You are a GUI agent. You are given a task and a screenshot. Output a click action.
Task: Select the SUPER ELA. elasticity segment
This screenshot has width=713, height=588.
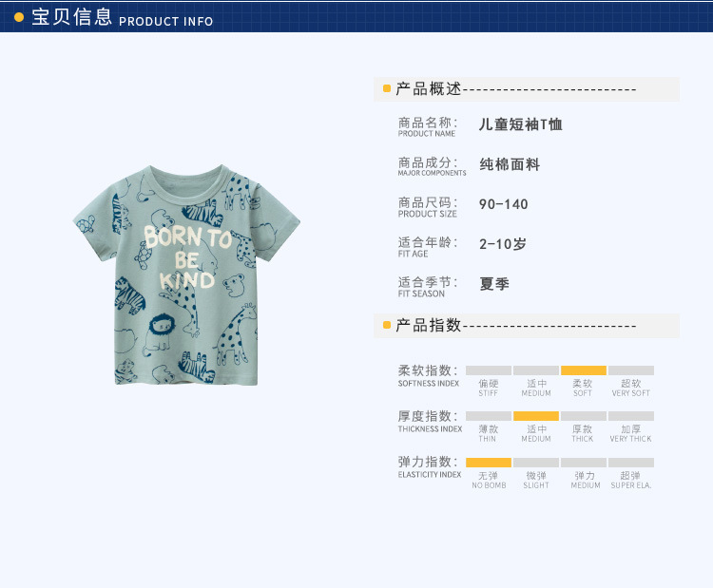pos(631,463)
